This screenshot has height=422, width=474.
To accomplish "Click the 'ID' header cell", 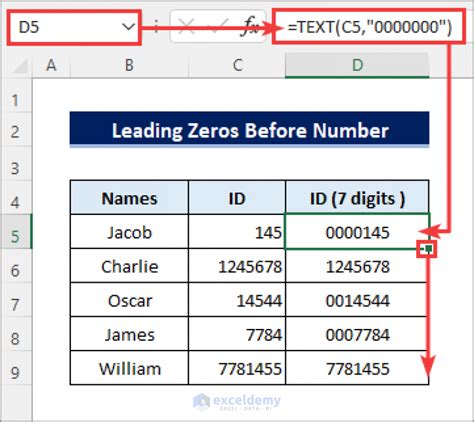I will click(237, 198).
